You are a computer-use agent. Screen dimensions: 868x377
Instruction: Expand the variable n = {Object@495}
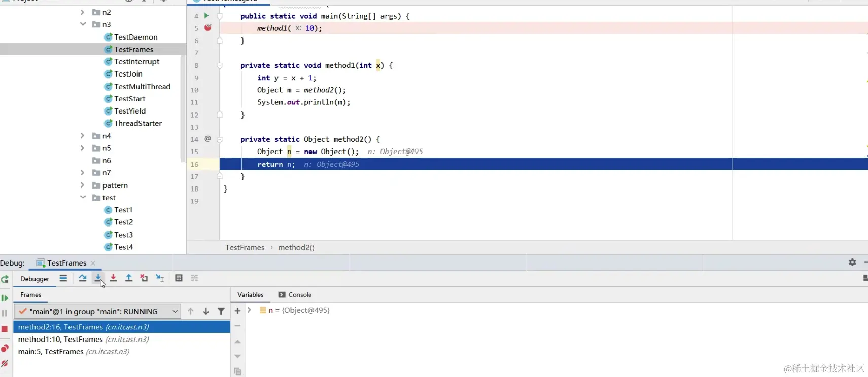coord(249,310)
